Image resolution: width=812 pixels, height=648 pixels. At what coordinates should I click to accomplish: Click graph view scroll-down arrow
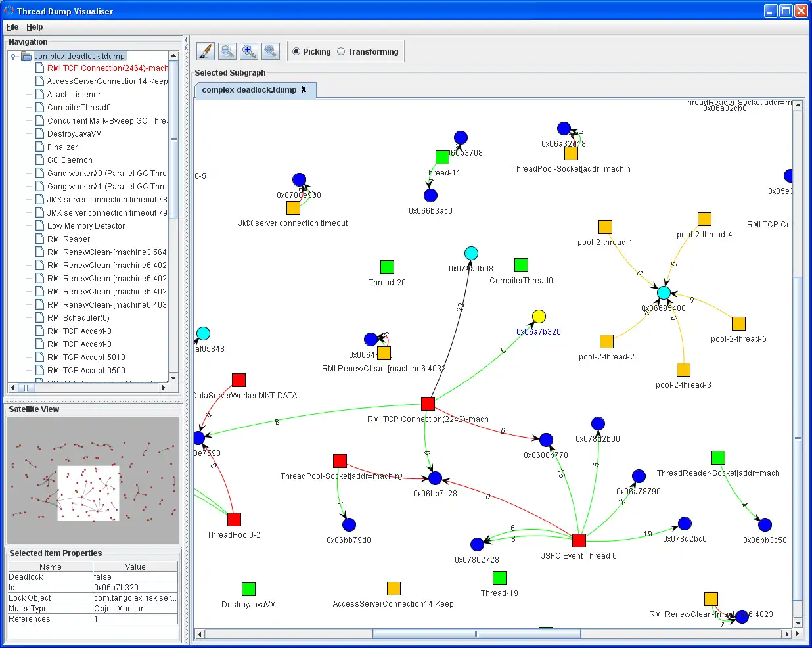tap(798, 623)
